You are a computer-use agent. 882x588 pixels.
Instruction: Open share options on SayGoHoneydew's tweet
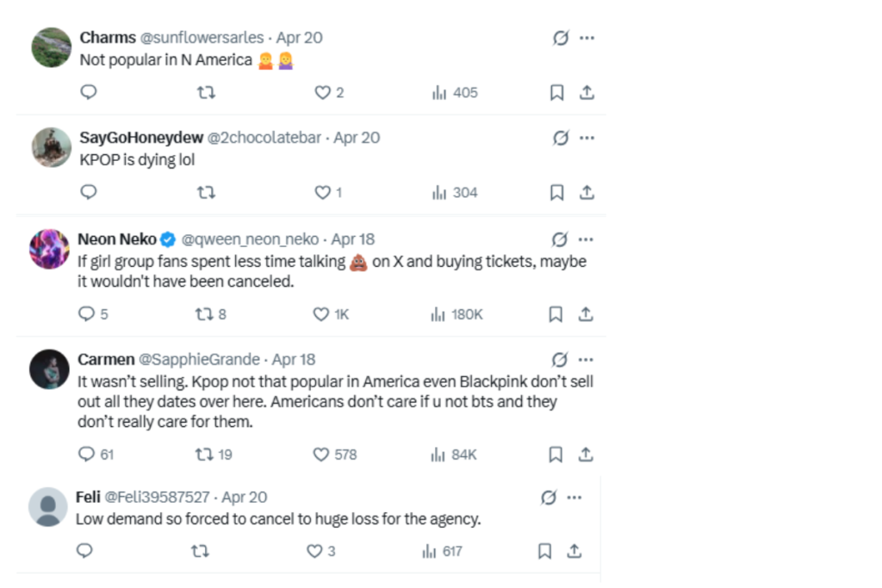click(x=587, y=192)
